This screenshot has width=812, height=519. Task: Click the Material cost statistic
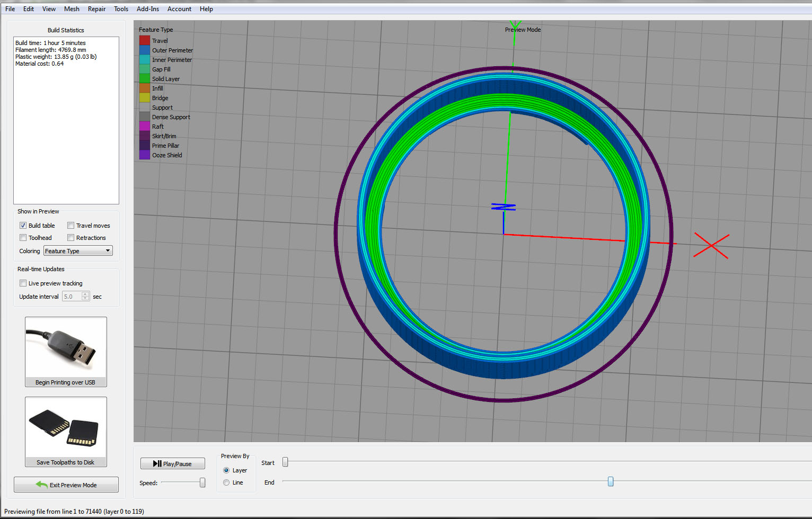40,64
